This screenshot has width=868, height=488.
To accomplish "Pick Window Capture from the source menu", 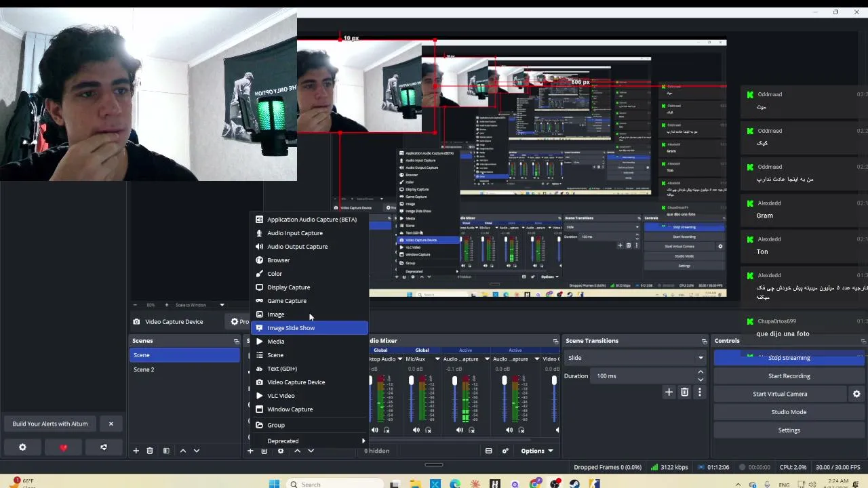I will pos(309,409).
